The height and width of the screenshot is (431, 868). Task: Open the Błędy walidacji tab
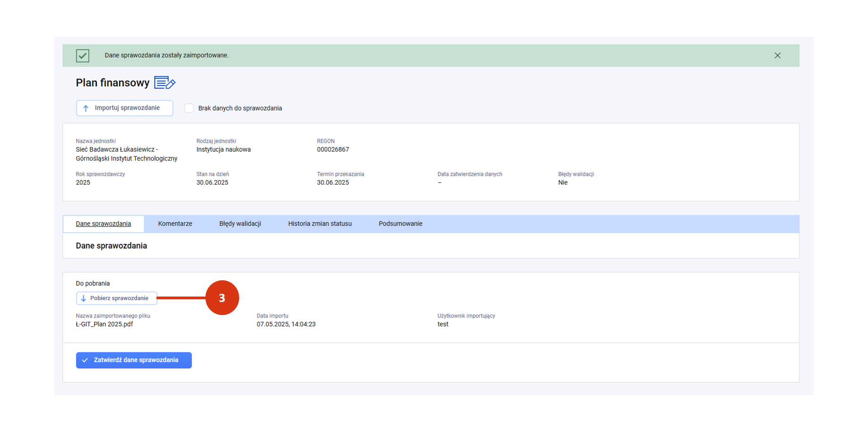coord(240,224)
